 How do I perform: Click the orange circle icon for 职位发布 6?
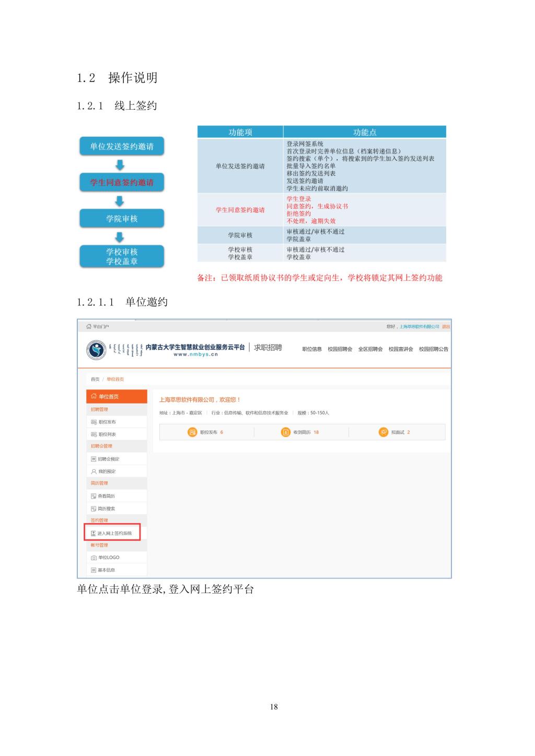pyautogui.click(x=192, y=432)
